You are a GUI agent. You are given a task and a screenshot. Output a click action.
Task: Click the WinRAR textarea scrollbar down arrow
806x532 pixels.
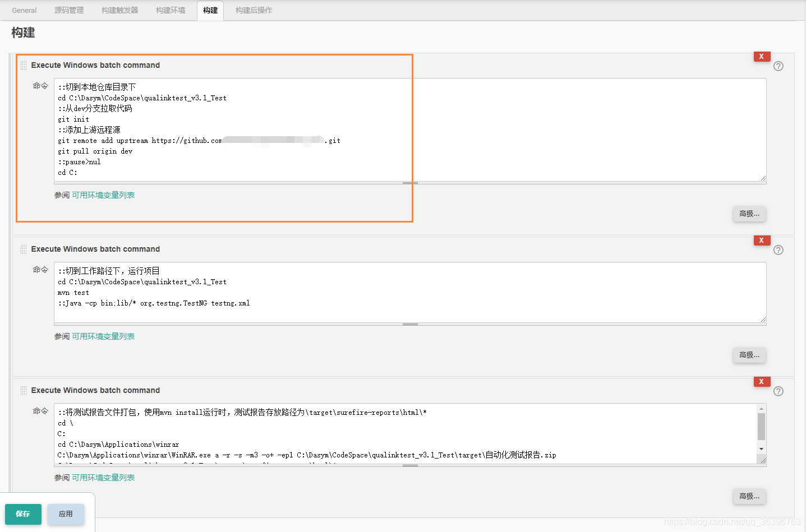tap(761, 449)
